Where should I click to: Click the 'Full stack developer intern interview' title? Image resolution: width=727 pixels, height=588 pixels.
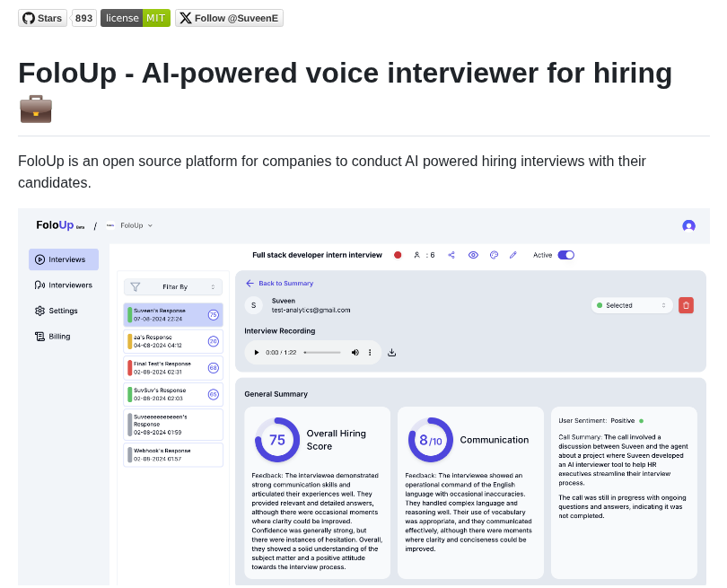[x=317, y=255]
